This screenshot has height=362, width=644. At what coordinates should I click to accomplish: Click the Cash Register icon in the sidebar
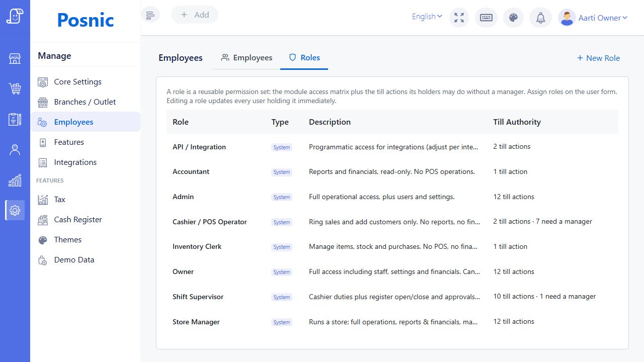(43, 220)
